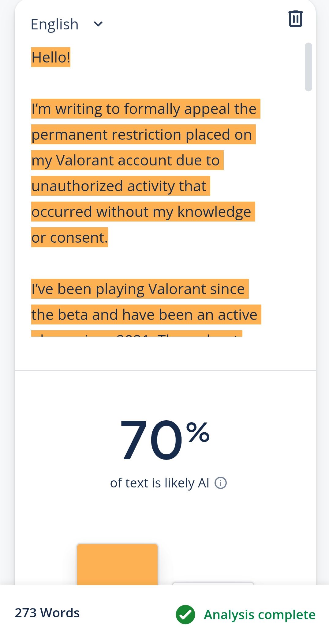Viewport: 329px width, 644px height.
Task: Click 'the beta and have been an active'
Action: pos(144,315)
